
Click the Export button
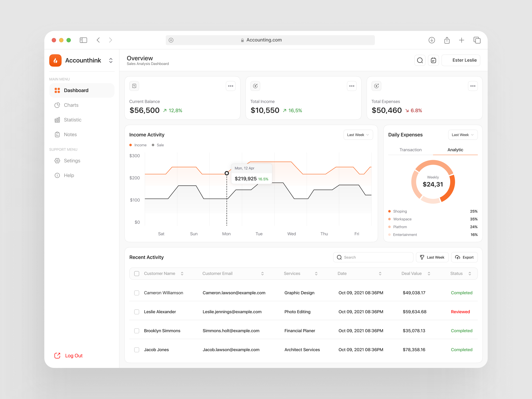click(x=464, y=257)
